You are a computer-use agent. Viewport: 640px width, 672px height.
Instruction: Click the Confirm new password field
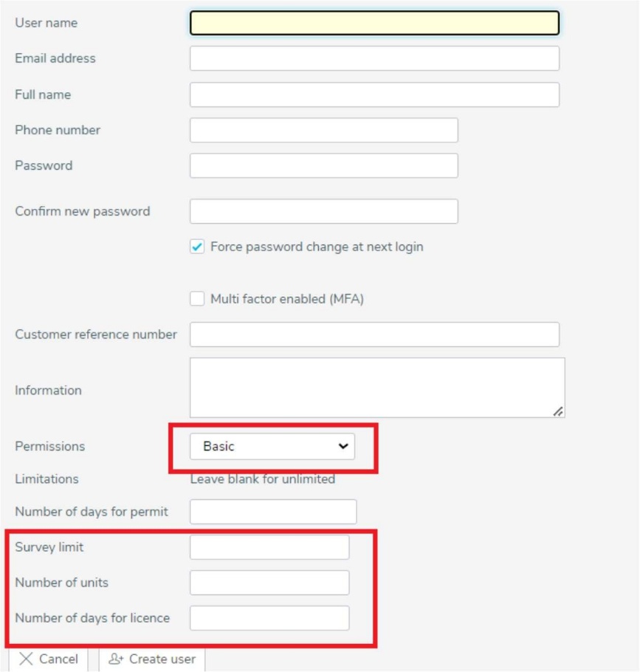323,211
